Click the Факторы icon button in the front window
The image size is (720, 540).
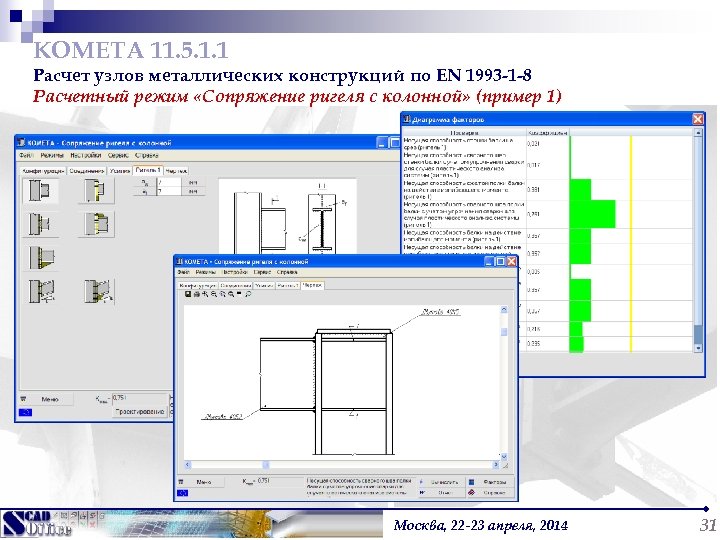tap(489, 482)
